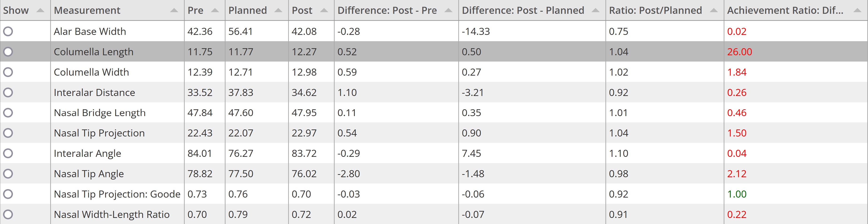The height and width of the screenshot is (224, 868).
Task: Select the Columella Length radio button
Action: [x=8, y=52]
